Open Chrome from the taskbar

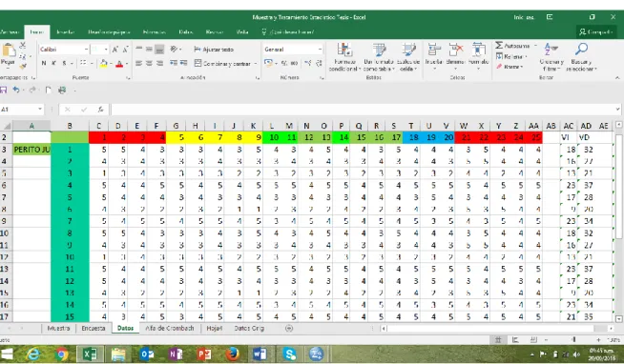point(62,354)
